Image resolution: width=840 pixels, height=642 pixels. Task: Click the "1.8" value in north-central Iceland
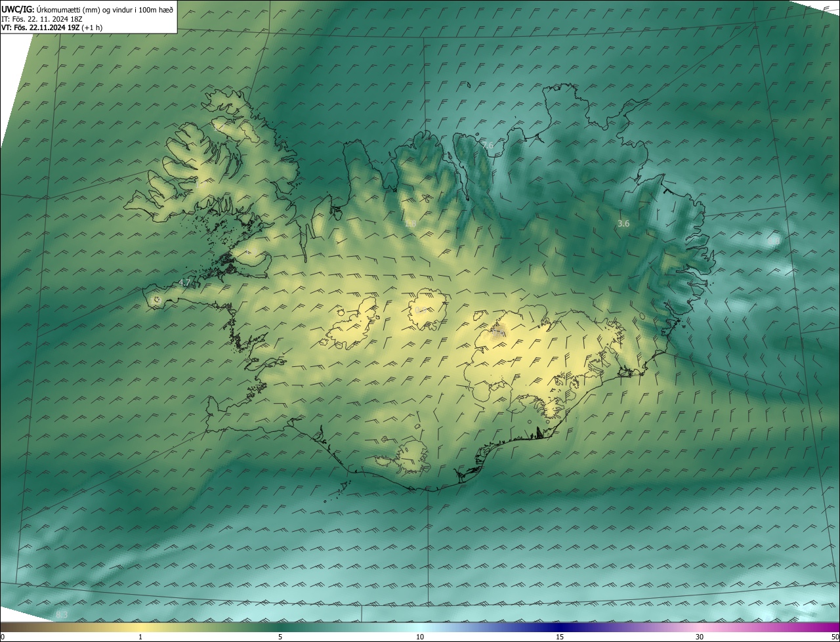[411, 223]
